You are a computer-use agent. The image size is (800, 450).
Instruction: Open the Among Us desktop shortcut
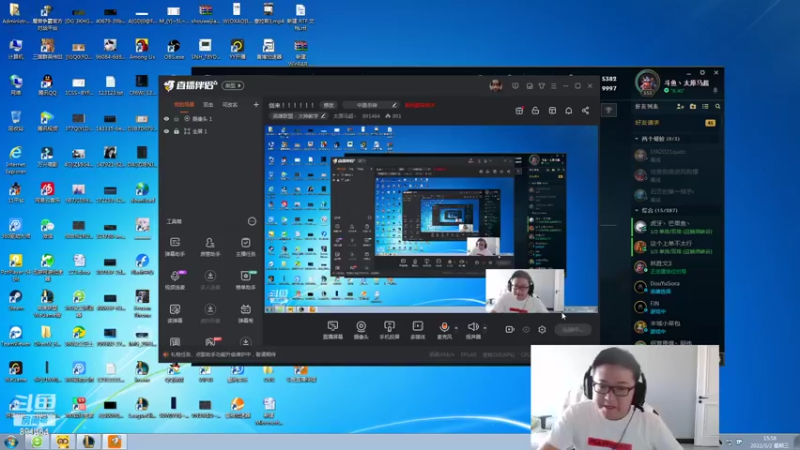pyautogui.click(x=142, y=49)
